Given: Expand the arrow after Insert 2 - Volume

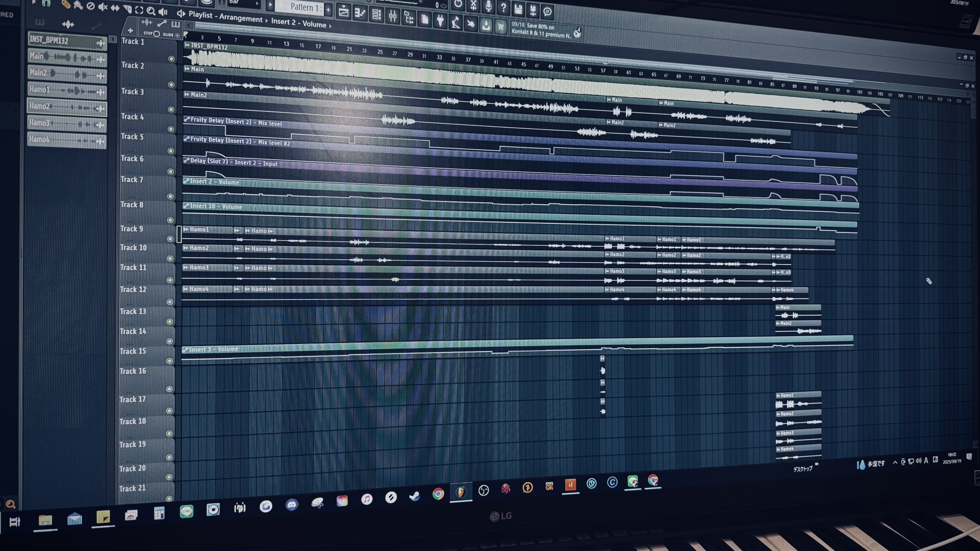Looking at the screenshot, I should point(330,26).
